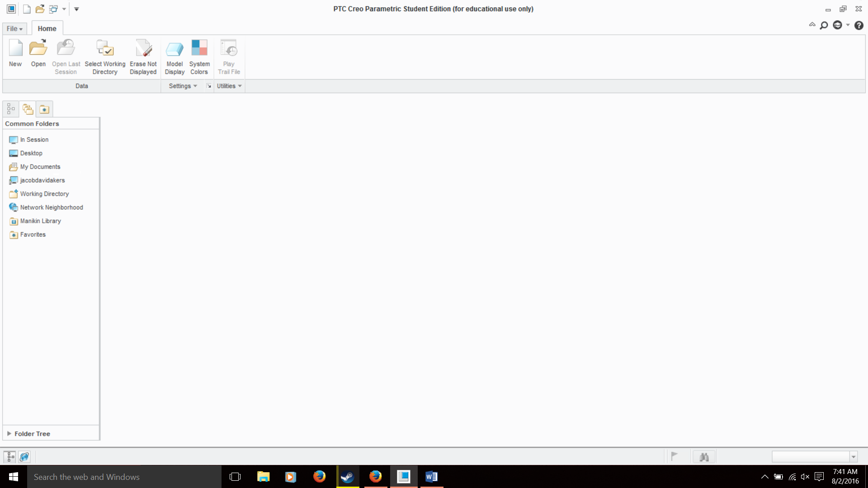This screenshot has width=868, height=488.
Task: Open the File menu
Action: (14, 28)
